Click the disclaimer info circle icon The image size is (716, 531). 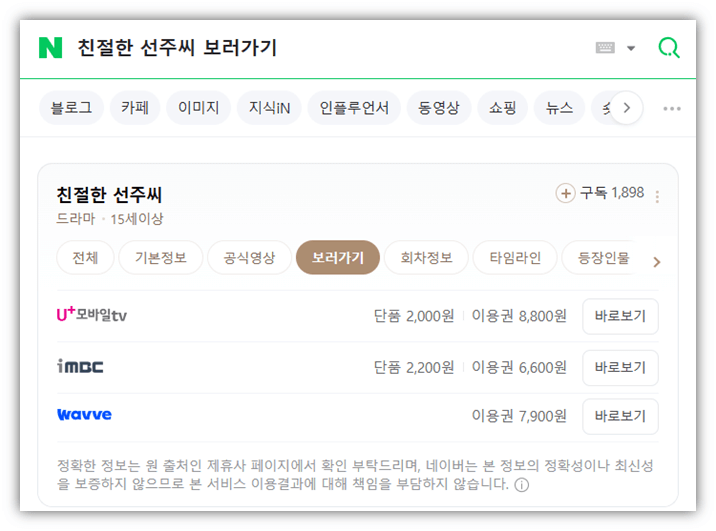(521, 484)
